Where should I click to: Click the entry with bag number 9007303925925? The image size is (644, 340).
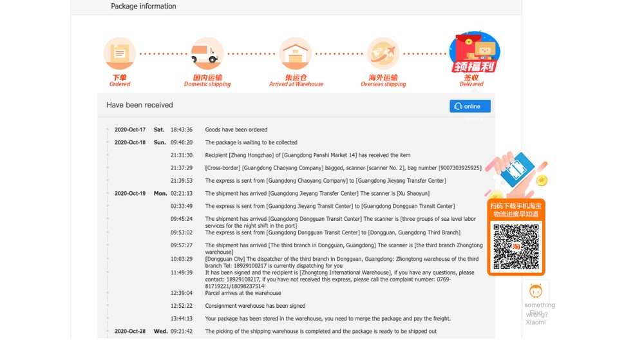click(x=343, y=168)
